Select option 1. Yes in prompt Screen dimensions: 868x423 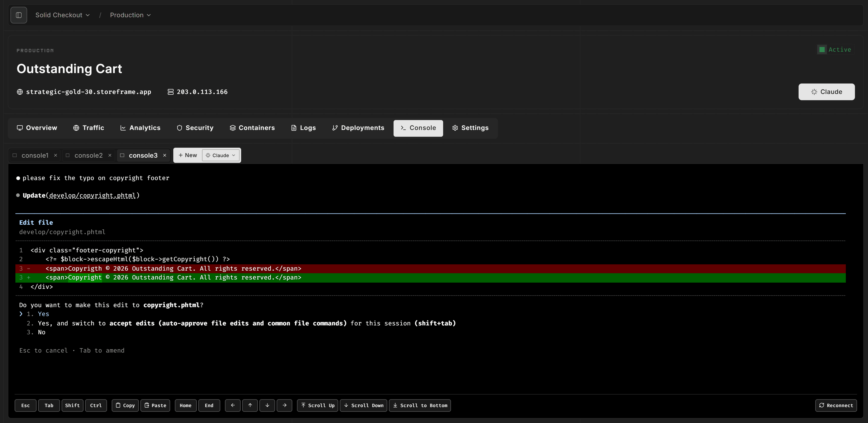(38, 314)
